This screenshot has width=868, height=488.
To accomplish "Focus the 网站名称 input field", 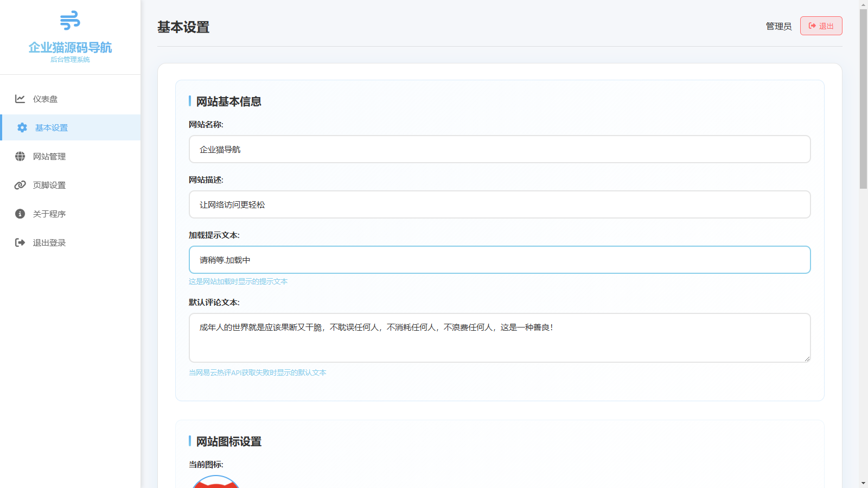I will [499, 149].
